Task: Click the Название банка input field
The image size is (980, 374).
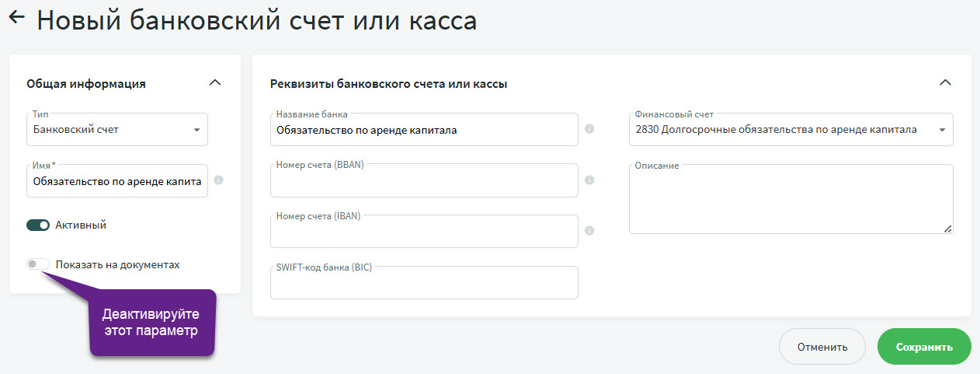Action: (424, 130)
